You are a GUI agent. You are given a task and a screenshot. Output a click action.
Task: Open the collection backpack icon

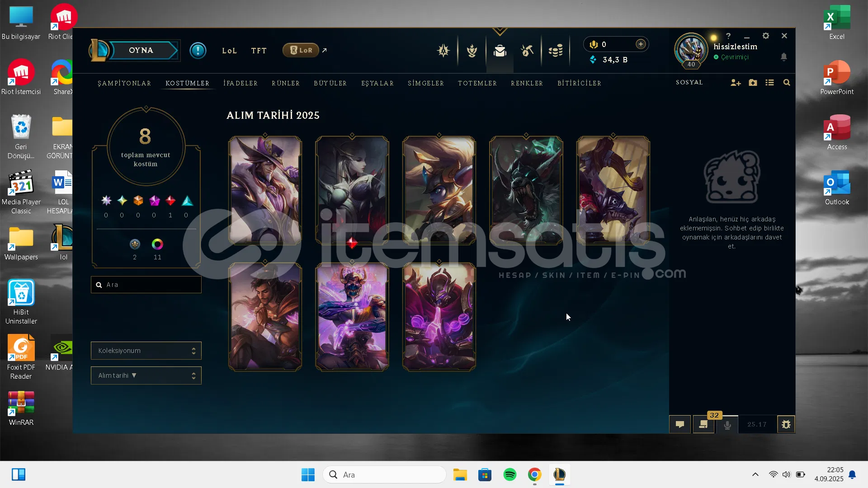(500, 51)
